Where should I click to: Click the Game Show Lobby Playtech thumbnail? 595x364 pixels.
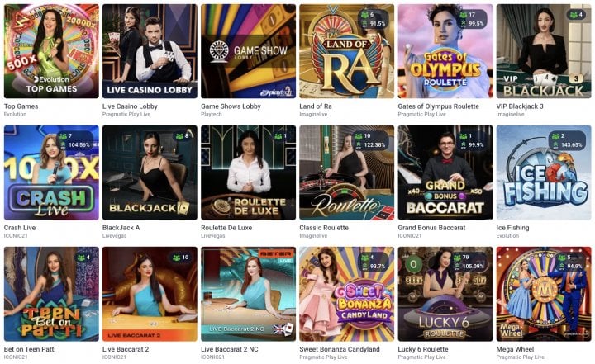pyautogui.click(x=248, y=51)
